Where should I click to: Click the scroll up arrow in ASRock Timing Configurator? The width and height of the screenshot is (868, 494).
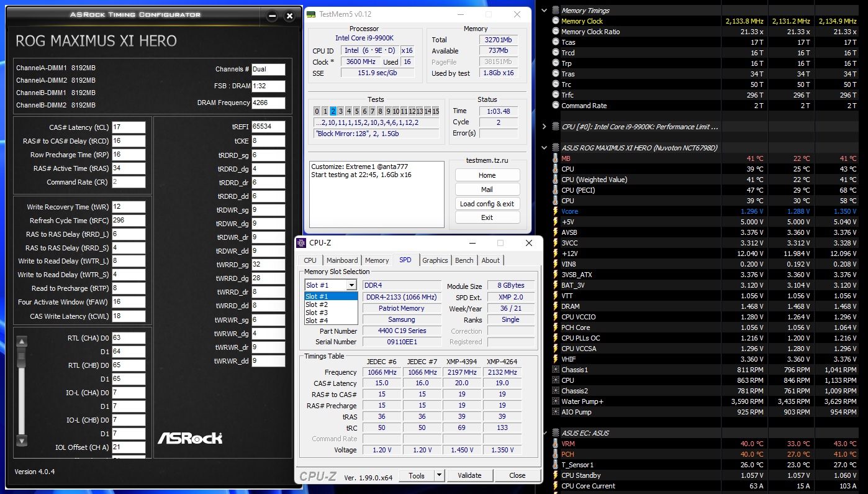pyautogui.click(x=22, y=342)
